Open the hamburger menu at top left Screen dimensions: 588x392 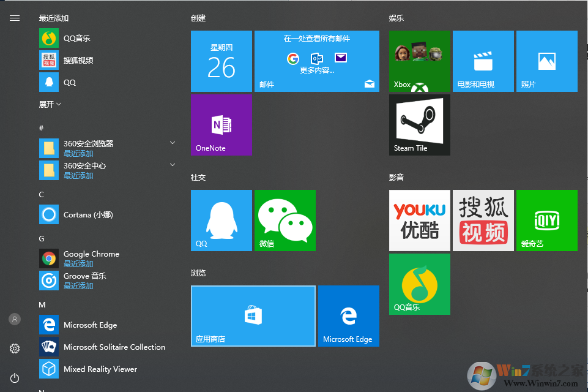[x=14, y=18]
